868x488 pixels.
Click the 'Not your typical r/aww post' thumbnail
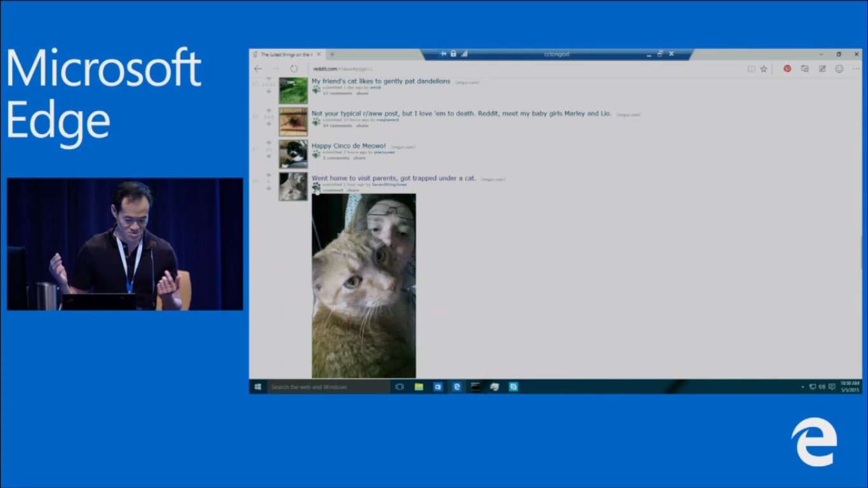click(x=293, y=121)
